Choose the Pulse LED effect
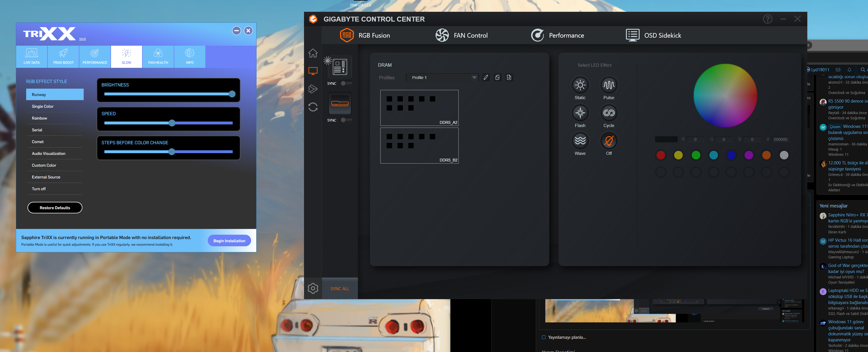This screenshot has height=352, width=868. pos(609,85)
